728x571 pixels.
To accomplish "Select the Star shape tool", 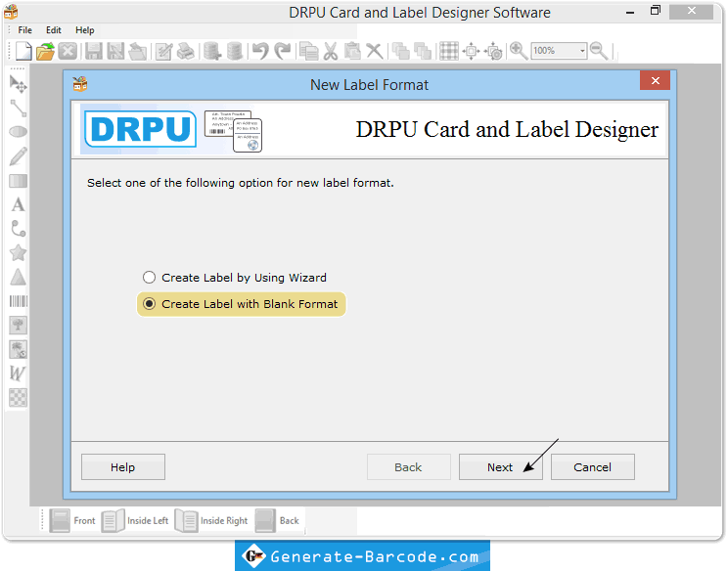I will [x=19, y=253].
